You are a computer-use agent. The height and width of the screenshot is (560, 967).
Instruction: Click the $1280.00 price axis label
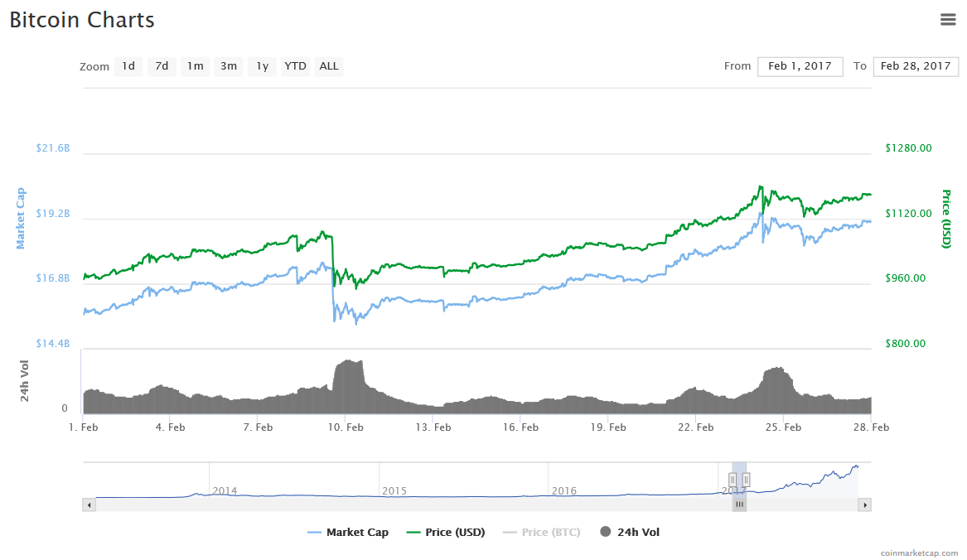tap(908, 148)
